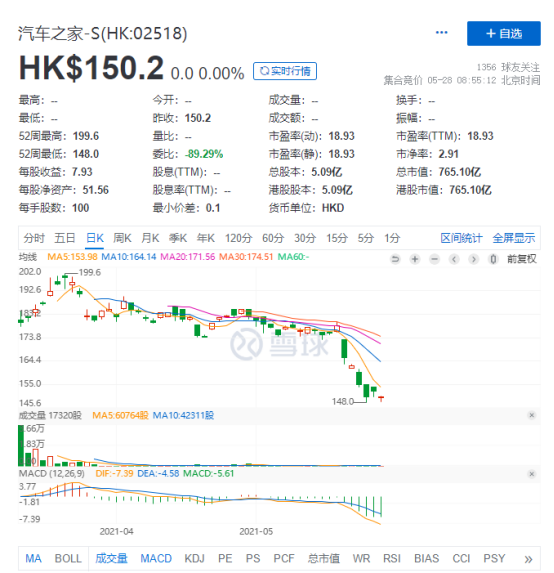The width and height of the screenshot is (554, 573).
Task: Close the 成交量 volume indicator panel
Action: 532,415
